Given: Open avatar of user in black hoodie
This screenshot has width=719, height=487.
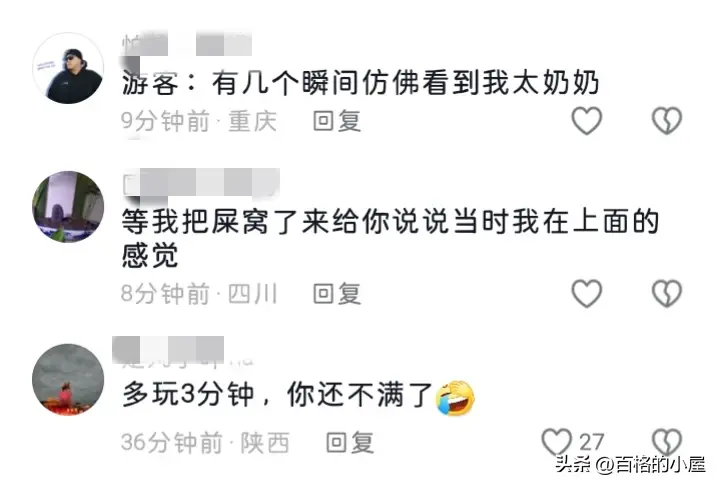Looking at the screenshot, I should click(68, 68).
